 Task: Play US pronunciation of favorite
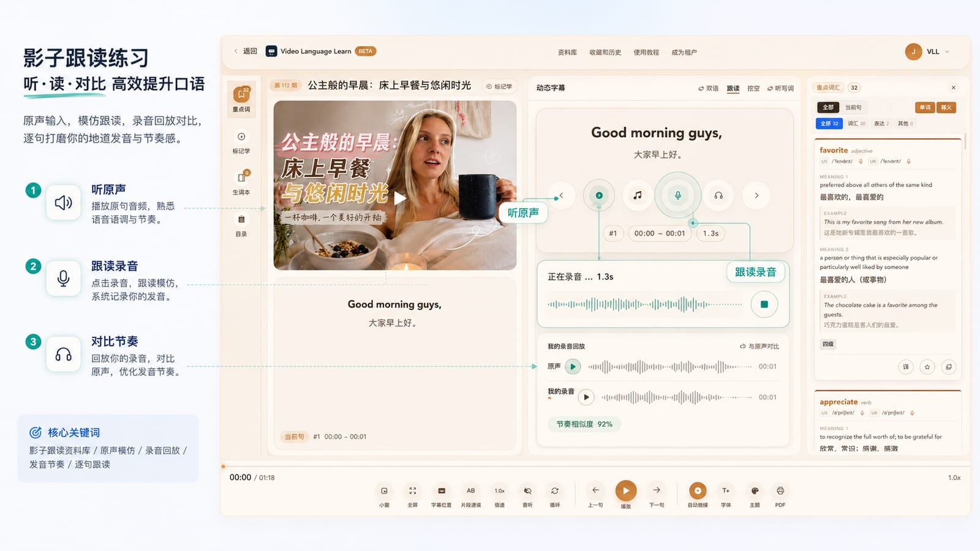coord(861,162)
